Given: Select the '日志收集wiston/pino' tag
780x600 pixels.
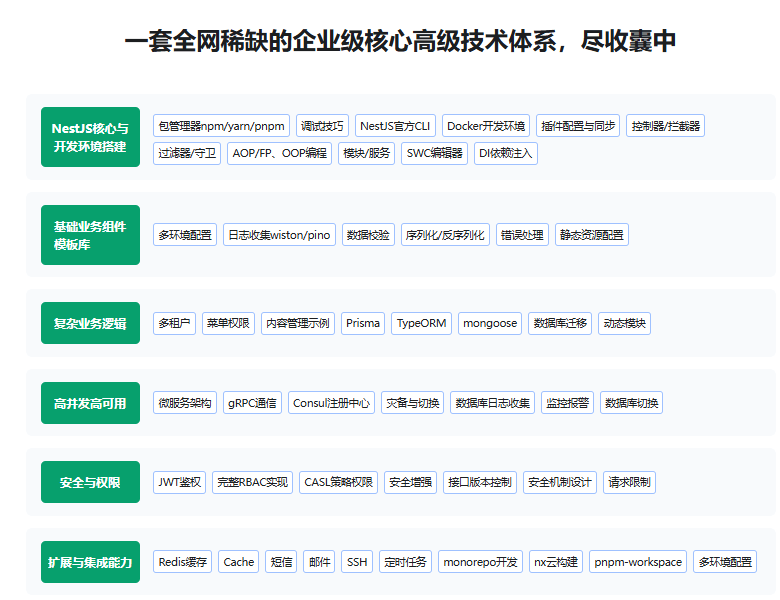Looking at the screenshot, I should [x=280, y=235].
